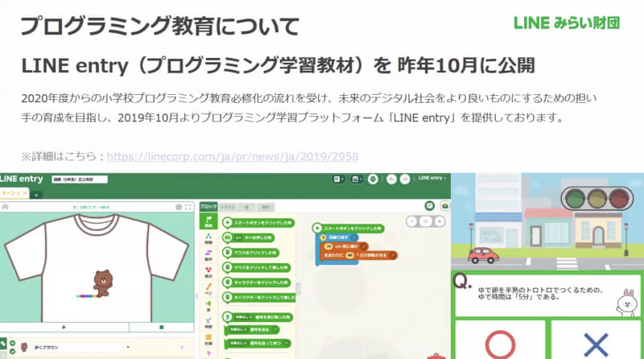Pick the マウスをクリックした時 block
This screenshot has height=359, width=644.
[250, 253]
